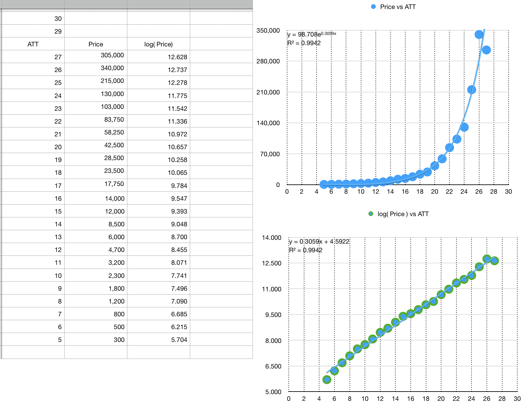The height and width of the screenshot is (413, 532).
Task: Click the 350,000 axis label in Price chart
Action: point(268,30)
